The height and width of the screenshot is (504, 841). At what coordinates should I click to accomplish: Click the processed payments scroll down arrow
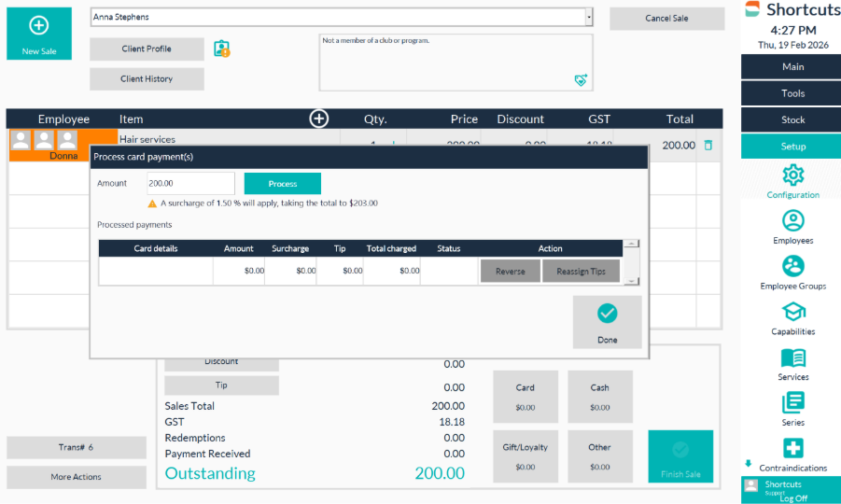click(x=631, y=281)
